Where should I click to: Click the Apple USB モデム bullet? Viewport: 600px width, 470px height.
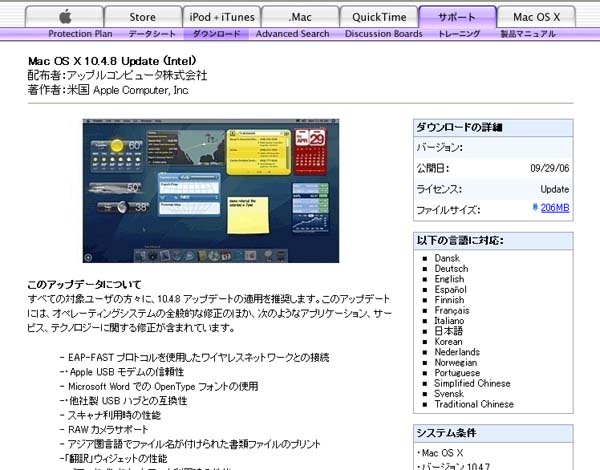pos(122,372)
